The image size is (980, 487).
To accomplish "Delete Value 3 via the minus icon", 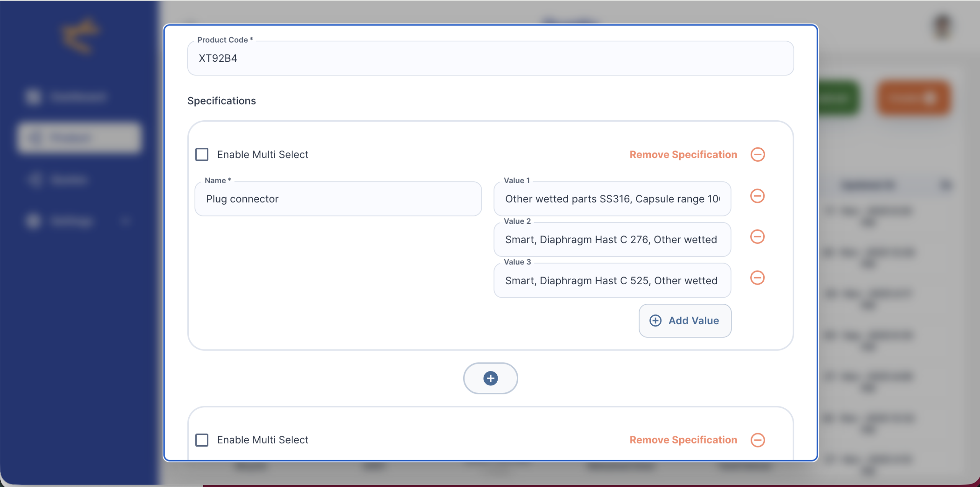I will click(x=757, y=278).
